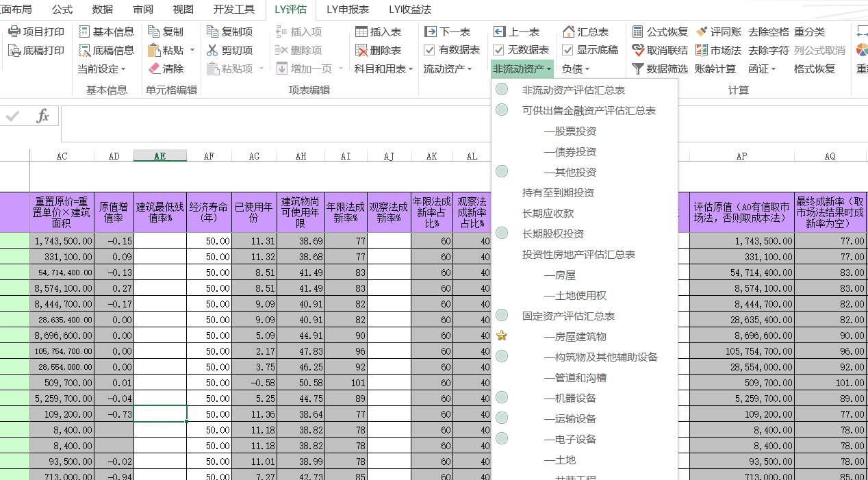Click the 取消联结 icon
The image size is (868, 480).
click(x=638, y=51)
